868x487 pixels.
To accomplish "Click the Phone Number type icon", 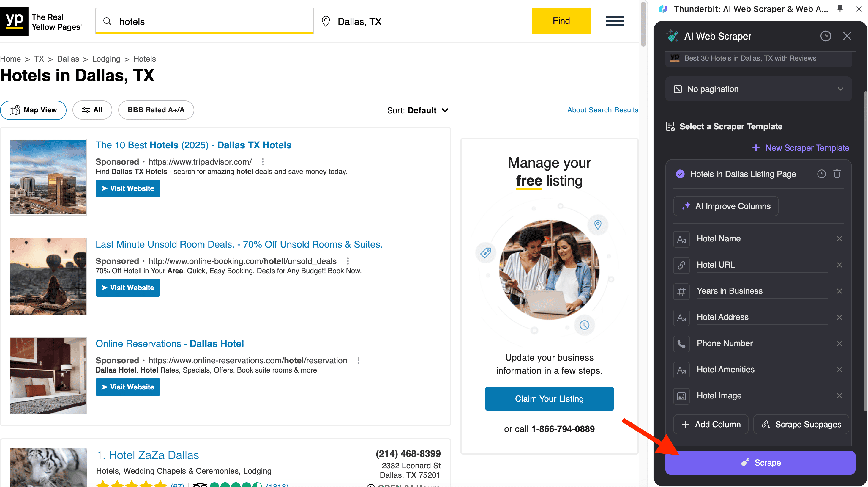I will 681,344.
